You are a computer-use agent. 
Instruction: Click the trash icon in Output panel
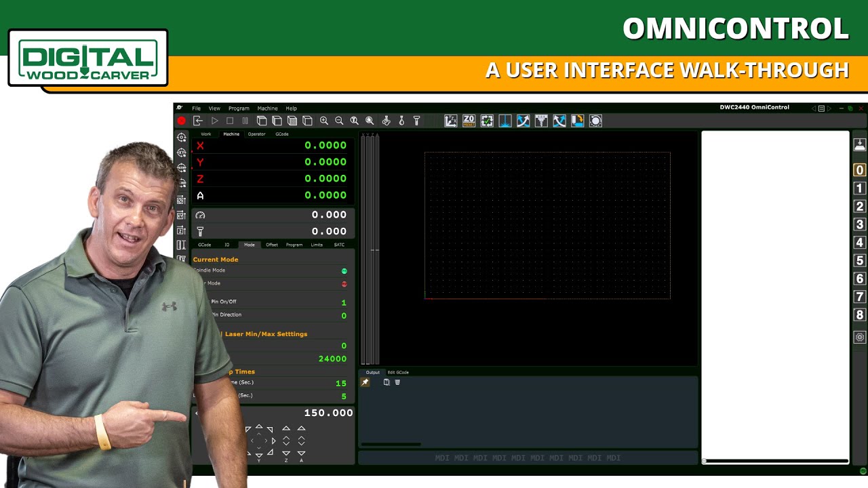coord(397,382)
